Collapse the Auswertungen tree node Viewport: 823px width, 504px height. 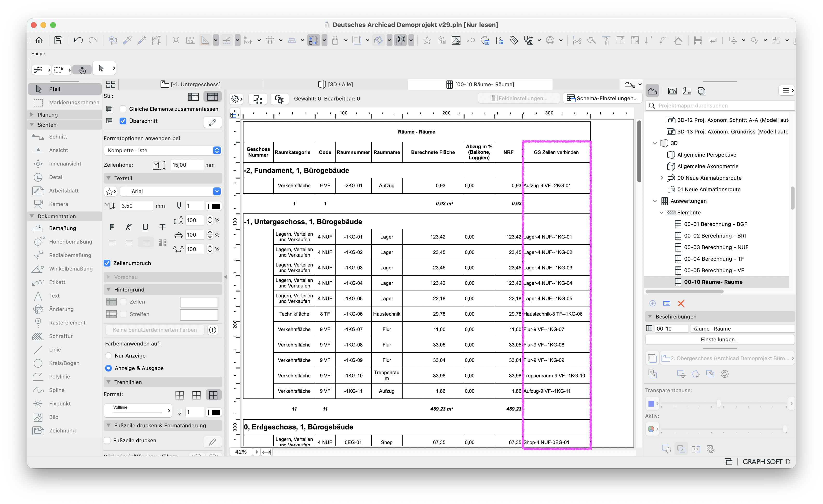655,201
